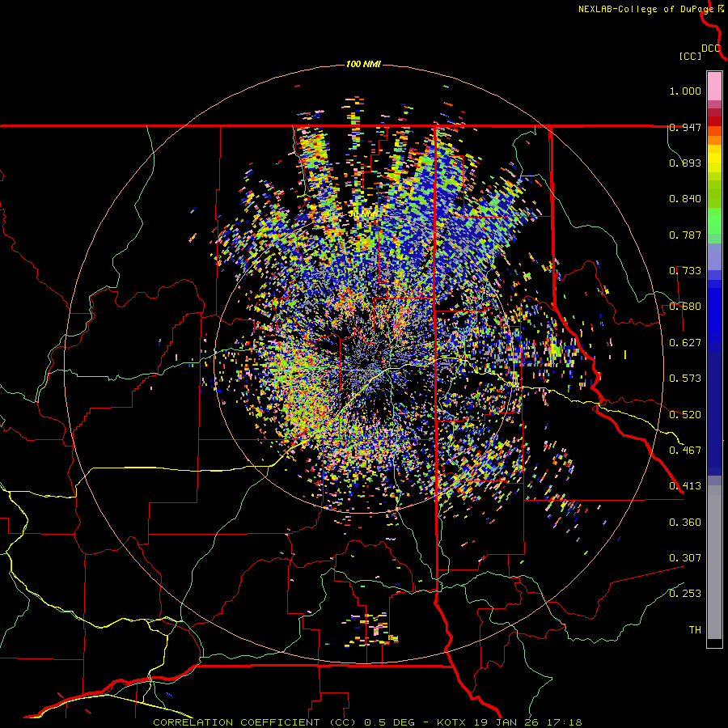The height and width of the screenshot is (728, 728).
Task: Click the 0.573 legend value
Action: (x=685, y=379)
